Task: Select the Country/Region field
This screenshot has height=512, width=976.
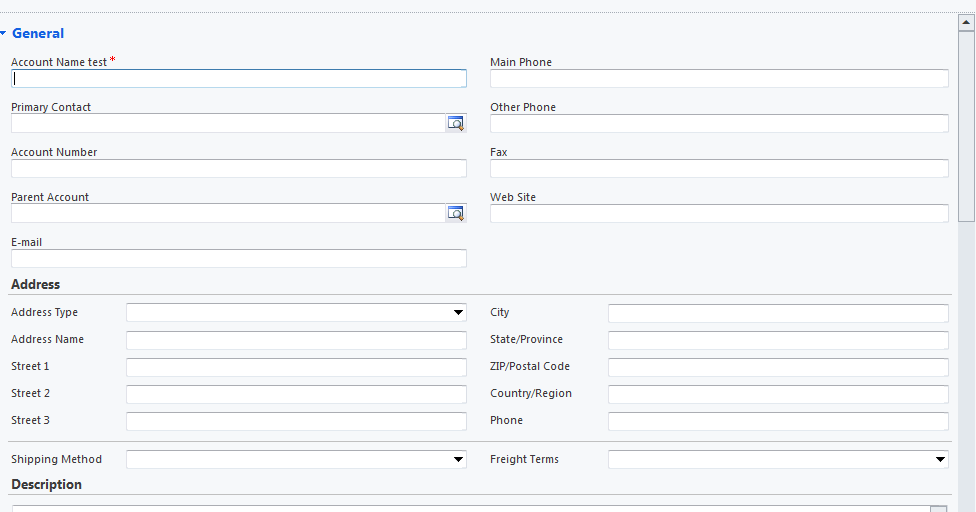Action: [x=778, y=394]
